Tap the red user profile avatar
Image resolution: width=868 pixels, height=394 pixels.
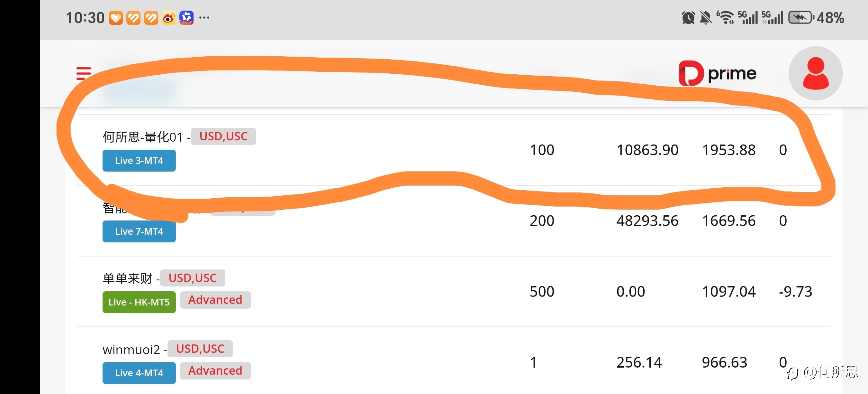click(x=815, y=73)
